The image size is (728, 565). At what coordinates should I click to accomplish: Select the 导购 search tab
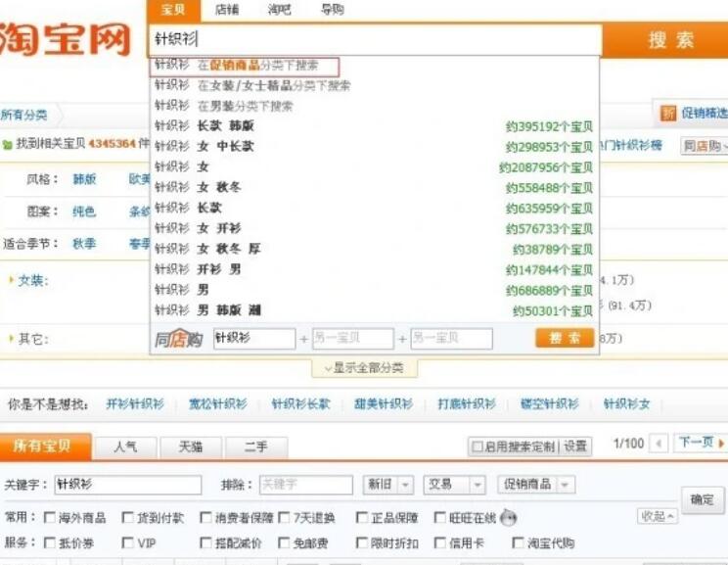pyautogui.click(x=333, y=10)
